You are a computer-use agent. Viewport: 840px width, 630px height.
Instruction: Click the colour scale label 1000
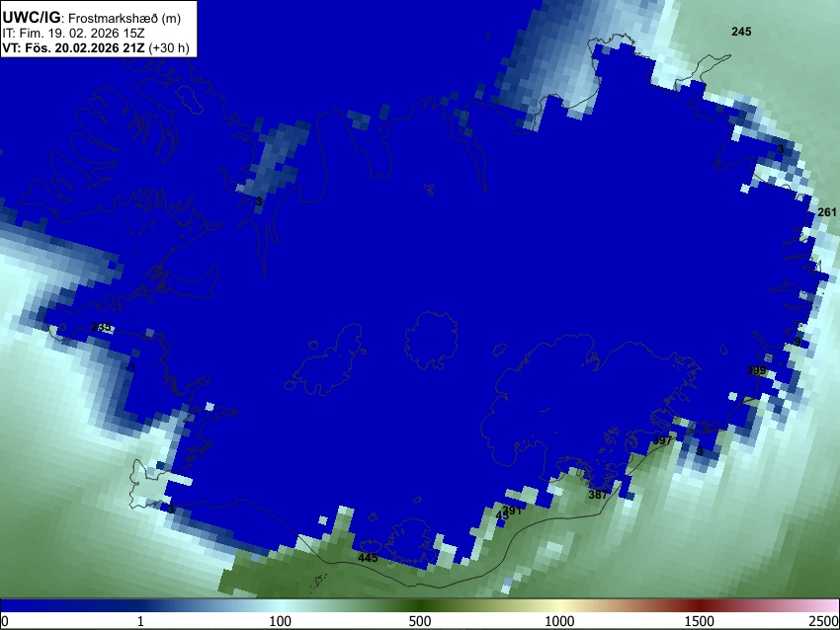click(559, 621)
